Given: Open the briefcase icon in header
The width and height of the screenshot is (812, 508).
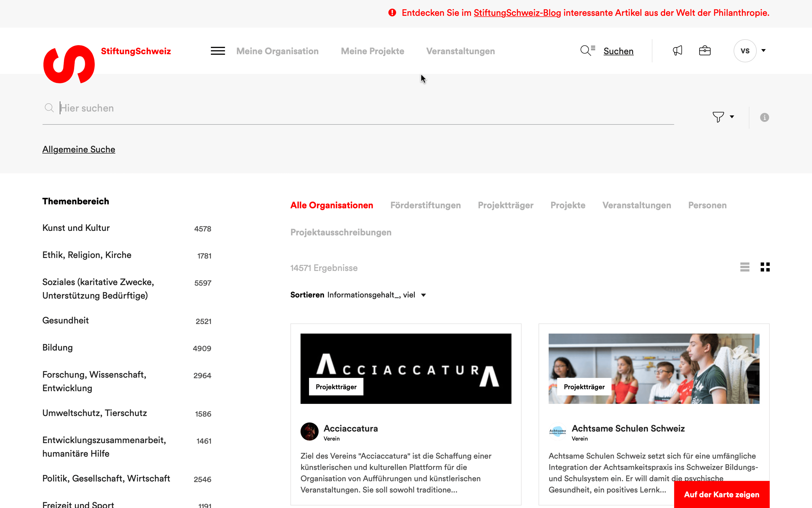Looking at the screenshot, I should point(705,51).
